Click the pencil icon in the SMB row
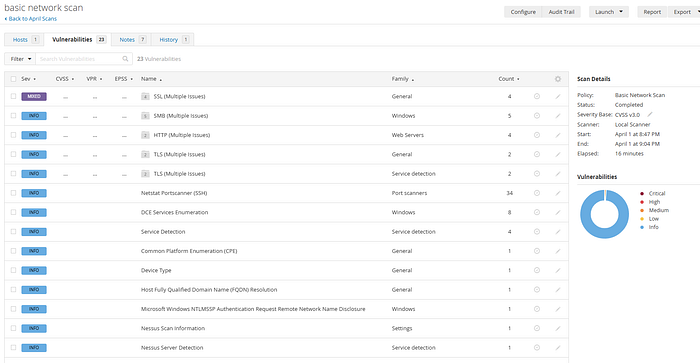The width and height of the screenshot is (700, 363). coord(558,116)
